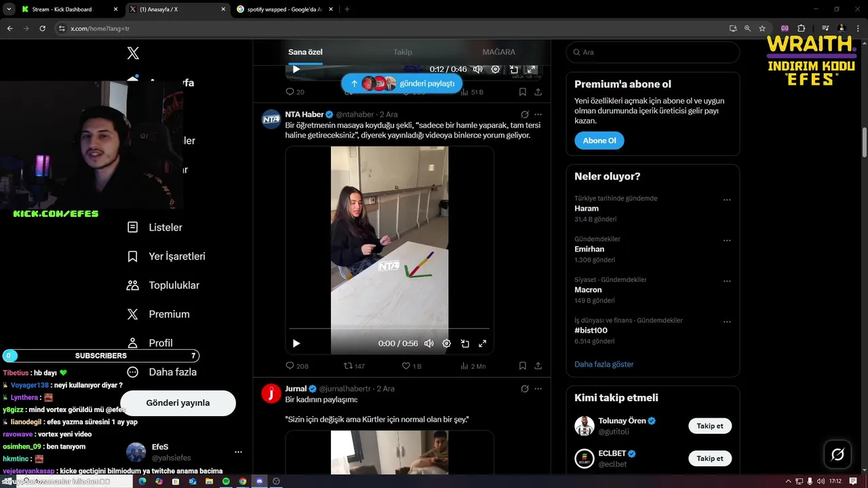The width and height of the screenshot is (868, 488).
Task: Open Listeler from the sidebar
Action: click(x=155, y=227)
